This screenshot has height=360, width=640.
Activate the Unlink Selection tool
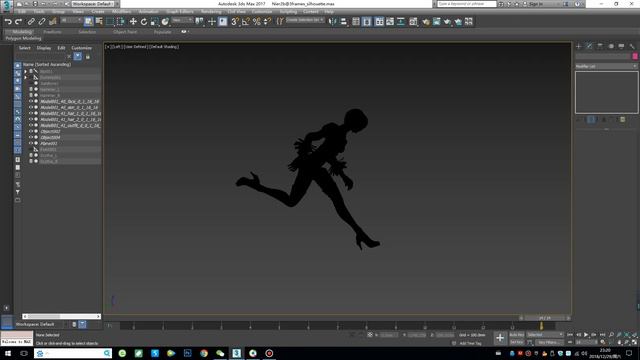42,22
